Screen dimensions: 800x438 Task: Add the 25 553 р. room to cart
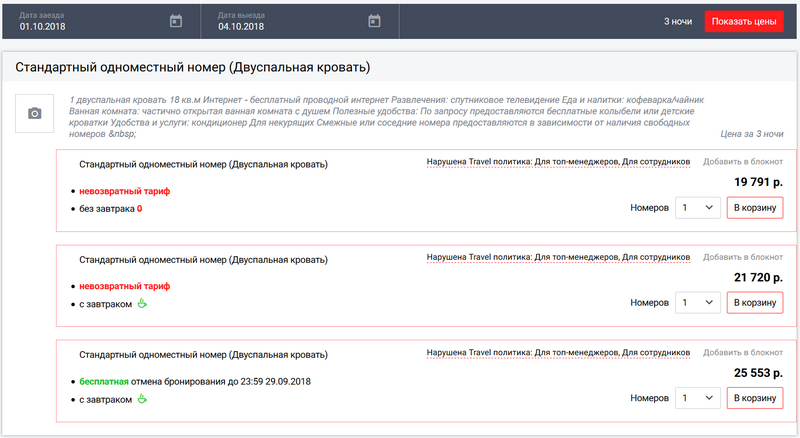click(755, 398)
